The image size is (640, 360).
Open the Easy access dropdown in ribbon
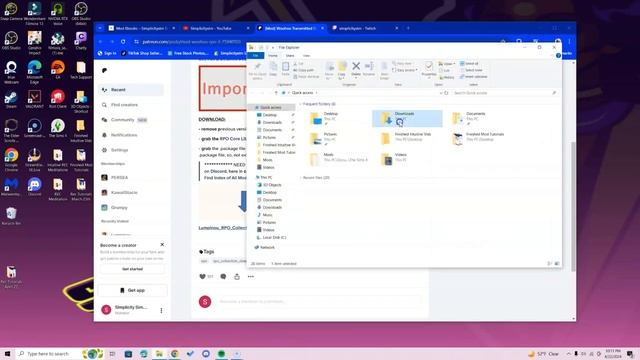point(405,70)
